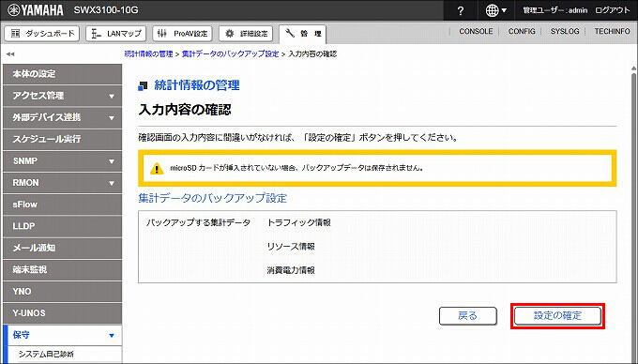Open the CONFIG link
Screen dimensions: 638x364
tap(522, 31)
